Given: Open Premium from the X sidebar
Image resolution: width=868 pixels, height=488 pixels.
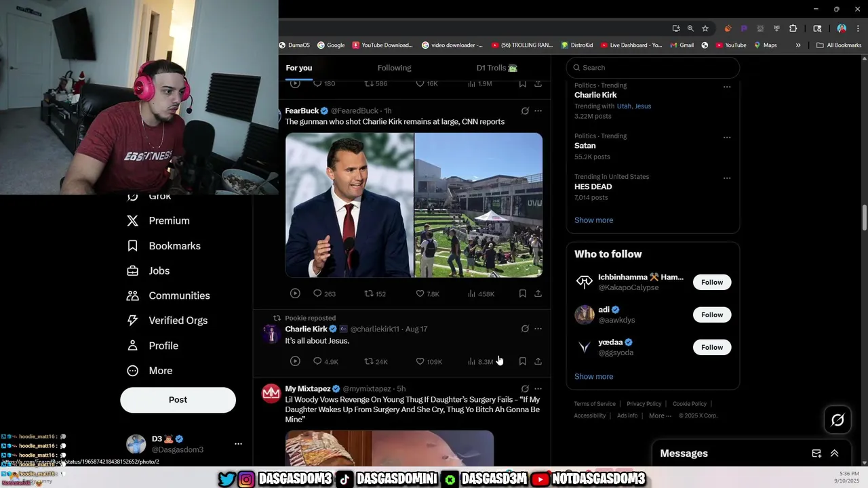Looking at the screenshot, I should coord(159,221).
